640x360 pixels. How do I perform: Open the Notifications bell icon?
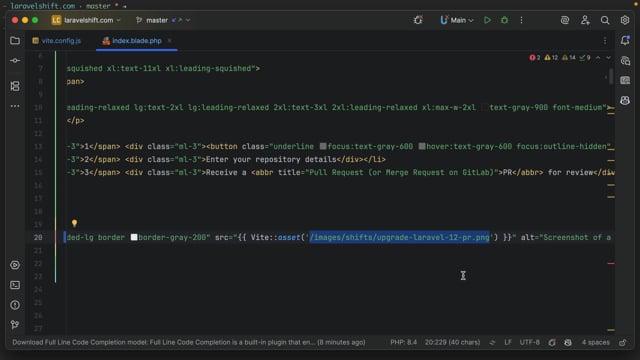625,40
